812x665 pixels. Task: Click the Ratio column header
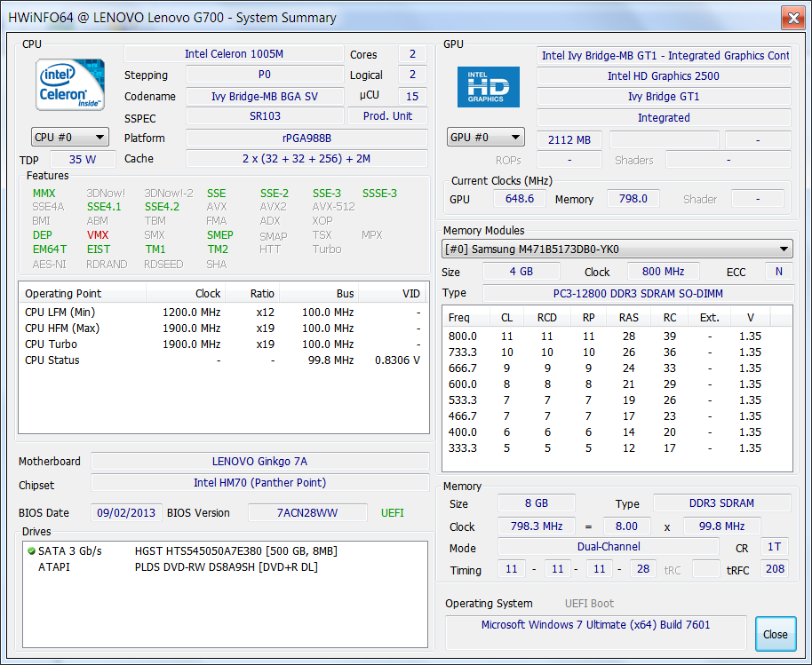[x=252, y=293]
